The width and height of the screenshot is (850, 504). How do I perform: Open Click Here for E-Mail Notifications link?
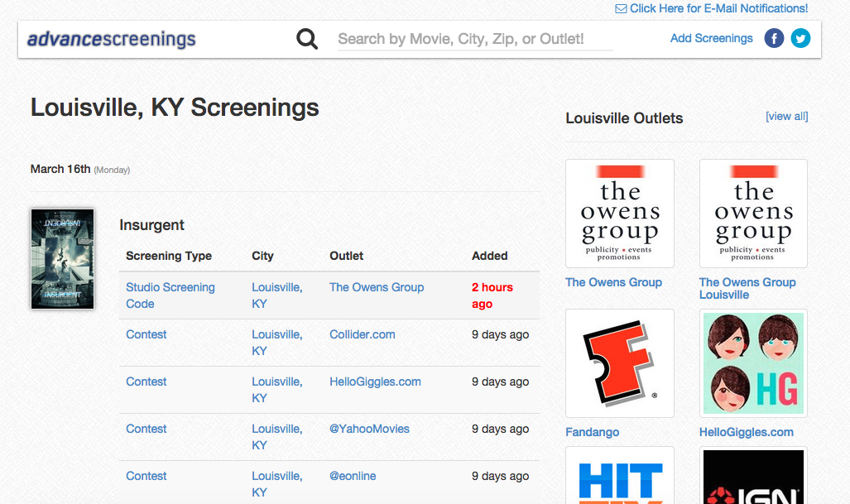click(718, 8)
